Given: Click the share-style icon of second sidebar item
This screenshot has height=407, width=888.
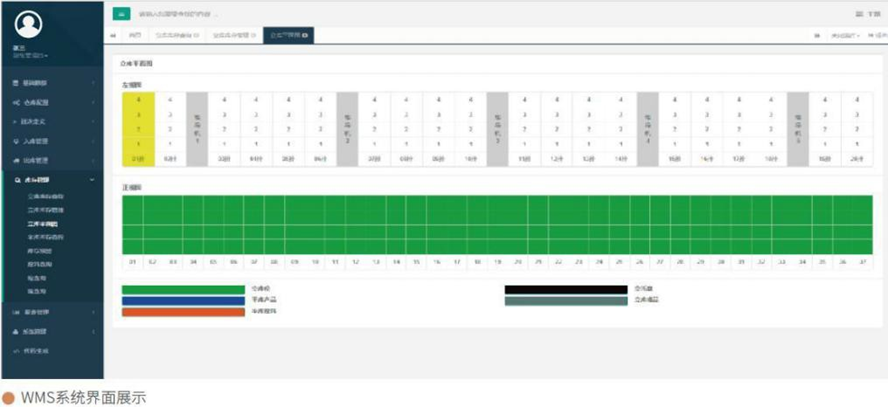Looking at the screenshot, I should coord(15,102).
